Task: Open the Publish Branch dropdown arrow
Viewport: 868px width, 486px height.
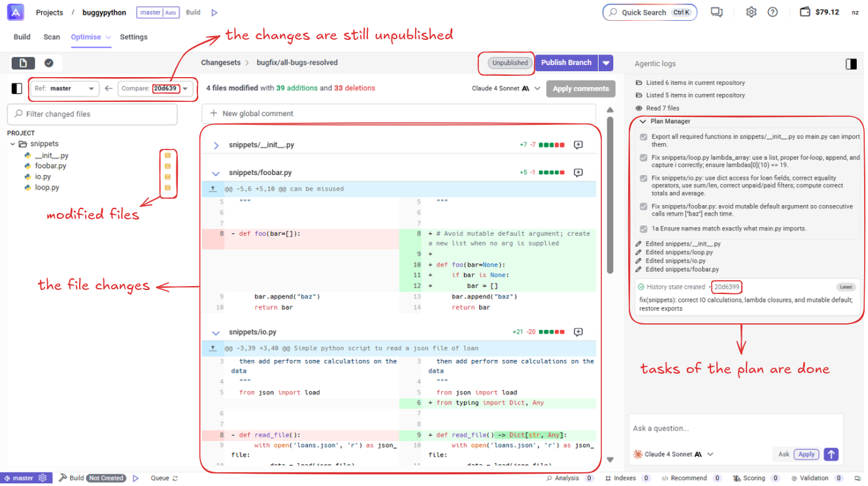Action: [x=606, y=63]
